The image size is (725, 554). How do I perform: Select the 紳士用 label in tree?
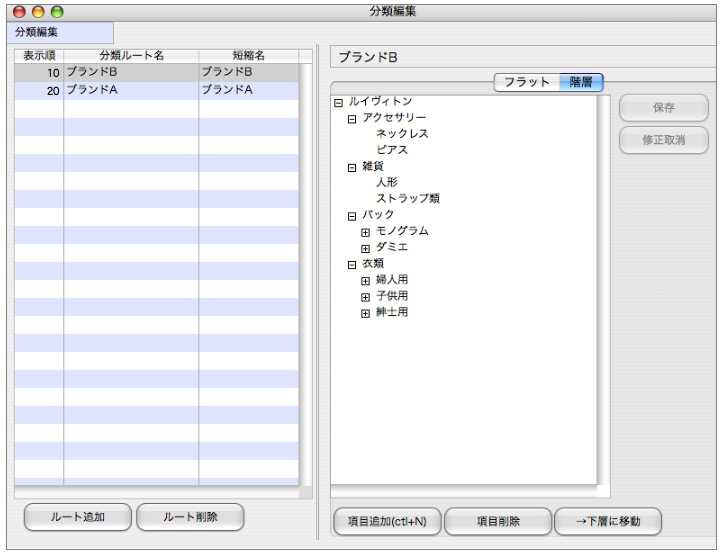click(x=392, y=312)
